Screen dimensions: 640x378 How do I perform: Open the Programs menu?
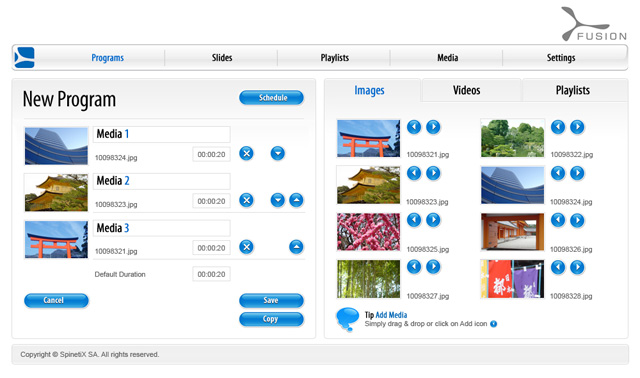point(107,58)
